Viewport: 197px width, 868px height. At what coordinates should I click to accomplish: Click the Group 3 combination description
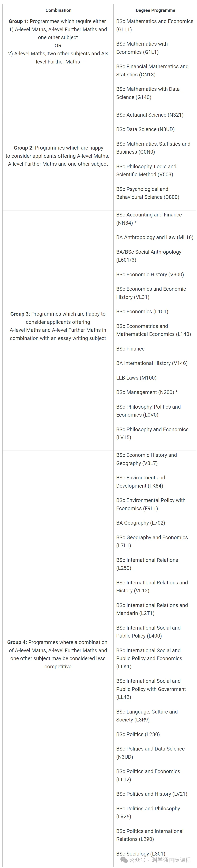tap(58, 326)
